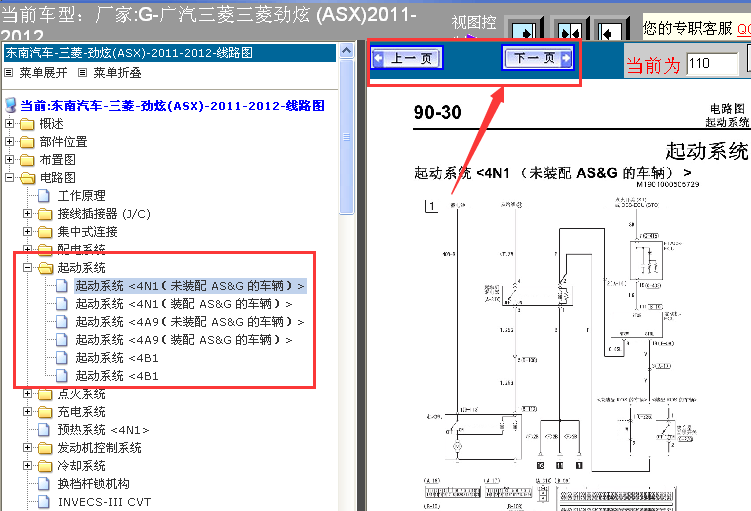Image resolution: width=751 pixels, height=511 pixels.
Task: Click 菜单折叠 to collapse the menu
Action: point(117,73)
